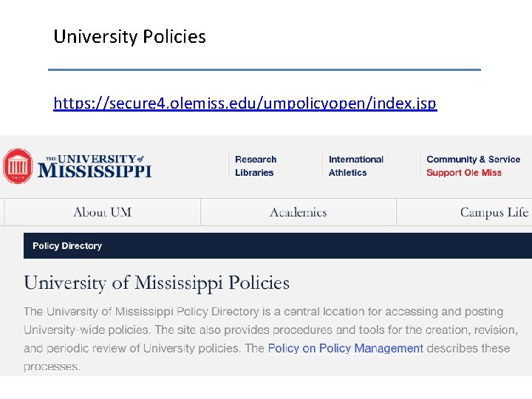Click the Ole Miss Lyceum crest logo

click(x=18, y=166)
